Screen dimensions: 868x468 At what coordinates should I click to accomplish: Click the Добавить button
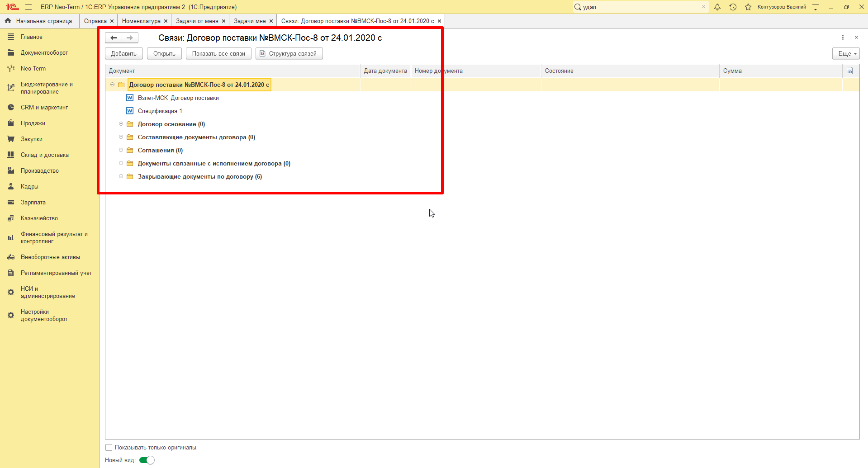pos(124,53)
